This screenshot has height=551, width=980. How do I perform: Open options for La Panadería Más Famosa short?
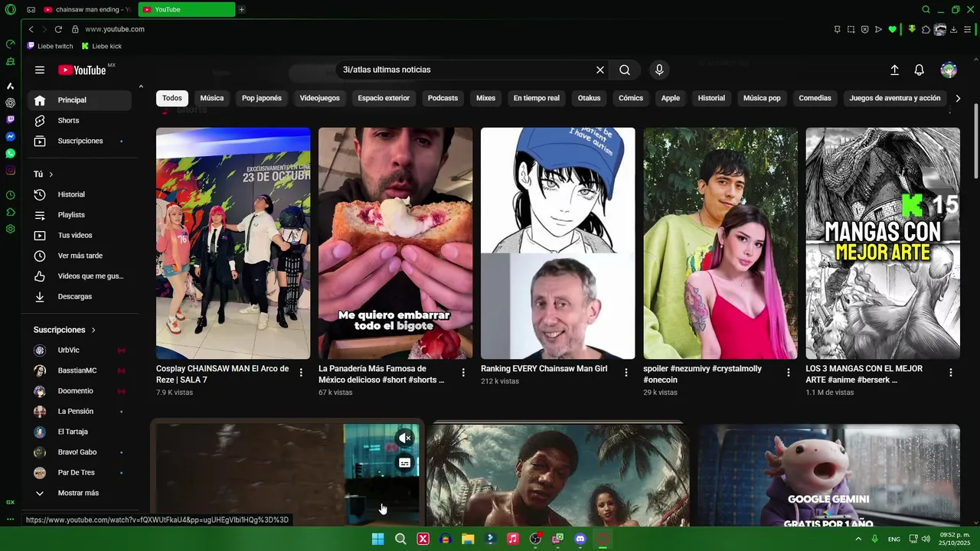pos(463,373)
